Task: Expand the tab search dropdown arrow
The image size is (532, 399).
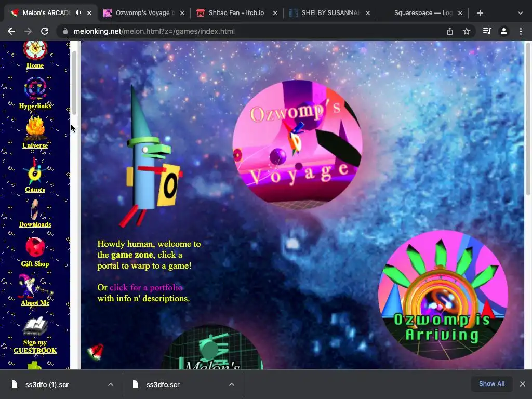Action: [x=521, y=13]
